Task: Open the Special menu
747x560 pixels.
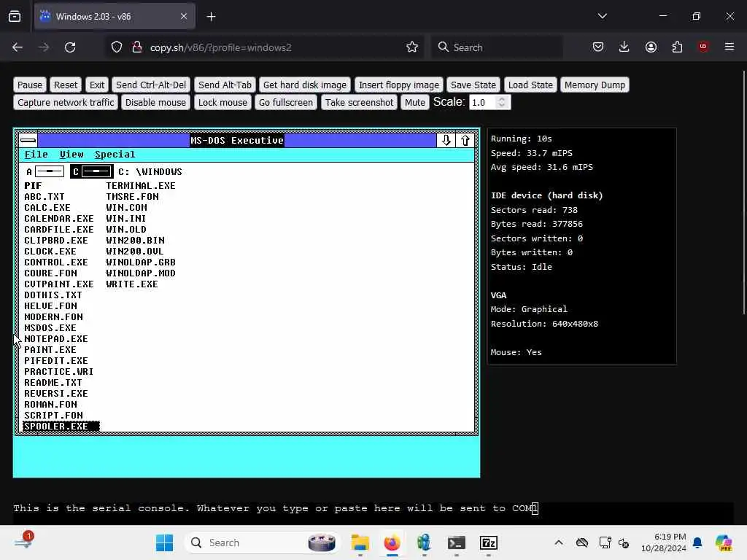Action: click(115, 155)
